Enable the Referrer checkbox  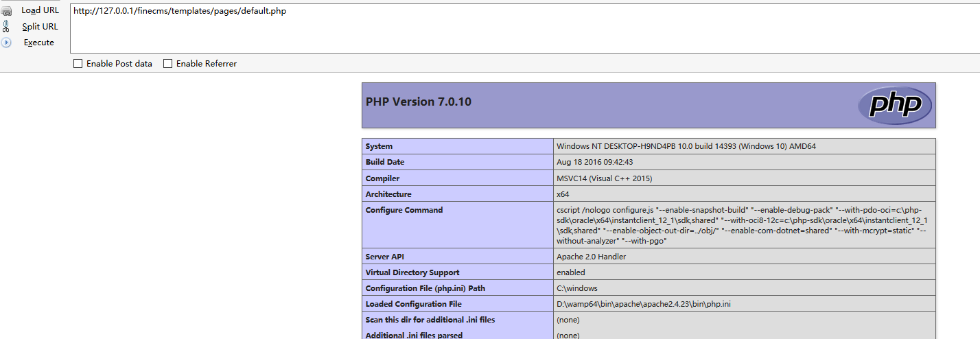pos(167,64)
